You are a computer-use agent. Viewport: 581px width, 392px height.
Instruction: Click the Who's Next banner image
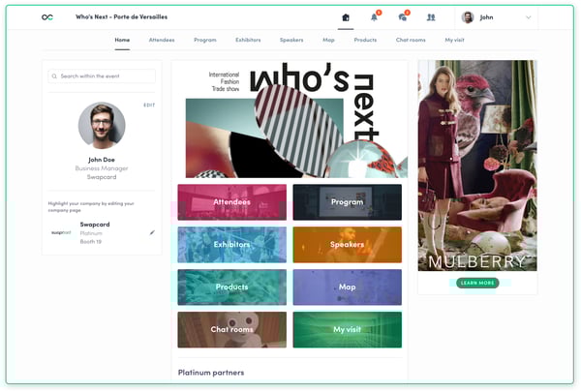pos(290,120)
